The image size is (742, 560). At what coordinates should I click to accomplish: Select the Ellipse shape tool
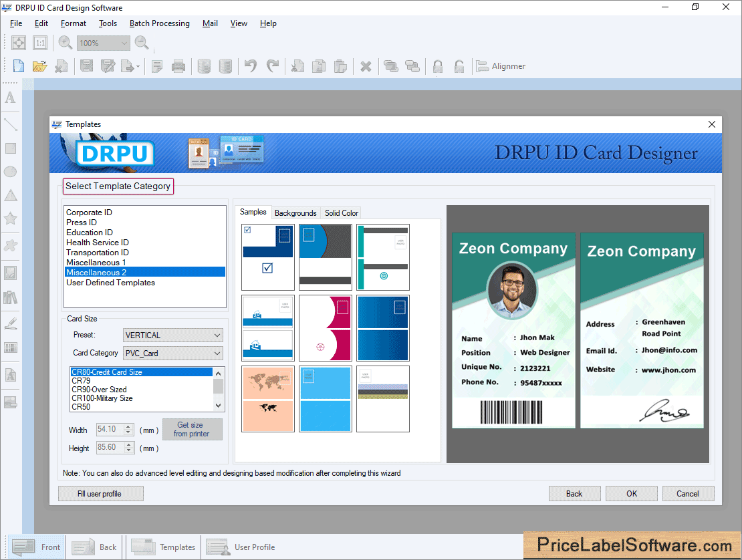tap(10, 171)
